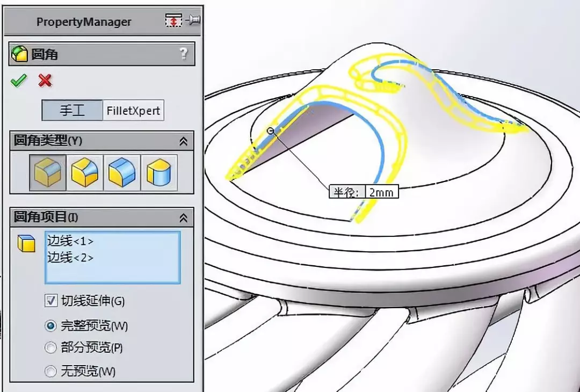The height and width of the screenshot is (392, 580).
Task: Collapse the 圆角类型(Y) section
Action: click(184, 141)
